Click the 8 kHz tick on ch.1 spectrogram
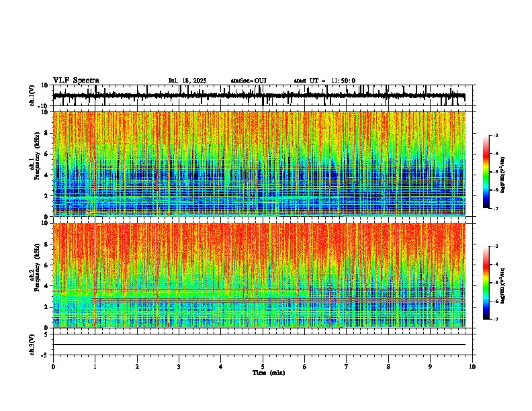Screen dimensions: 532x411 pyautogui.click(x=47, y=133)
